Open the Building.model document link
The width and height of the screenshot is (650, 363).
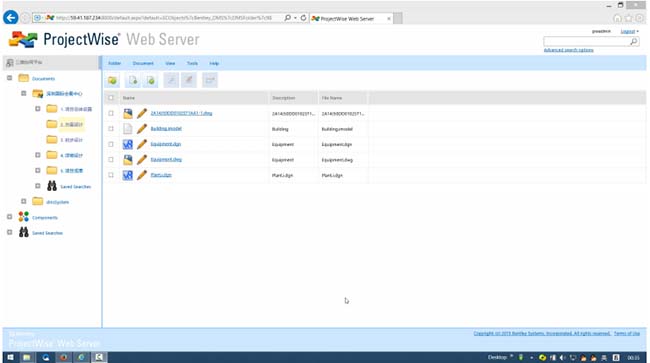166,128
